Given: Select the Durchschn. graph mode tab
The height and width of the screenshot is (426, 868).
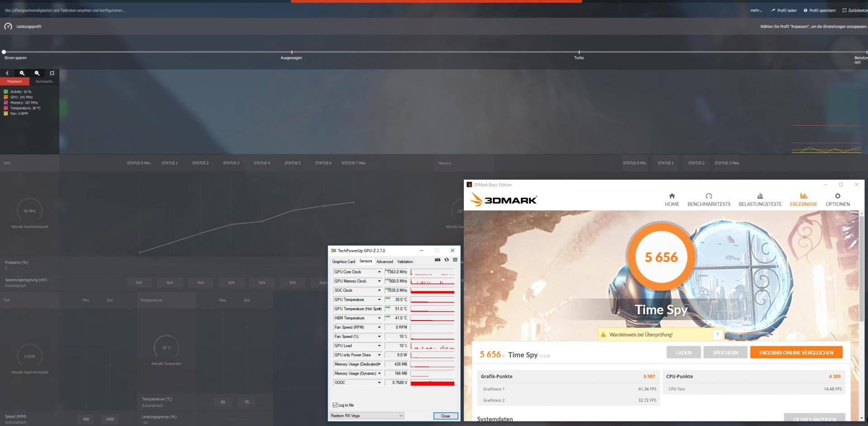Looking at the screenshot, I should tap(44, 81).
